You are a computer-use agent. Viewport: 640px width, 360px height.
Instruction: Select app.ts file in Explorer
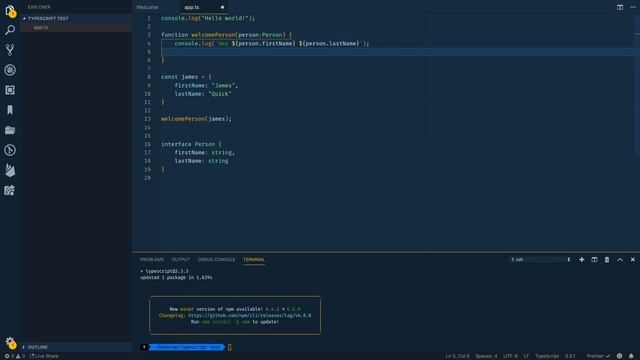tap(76, 28)
